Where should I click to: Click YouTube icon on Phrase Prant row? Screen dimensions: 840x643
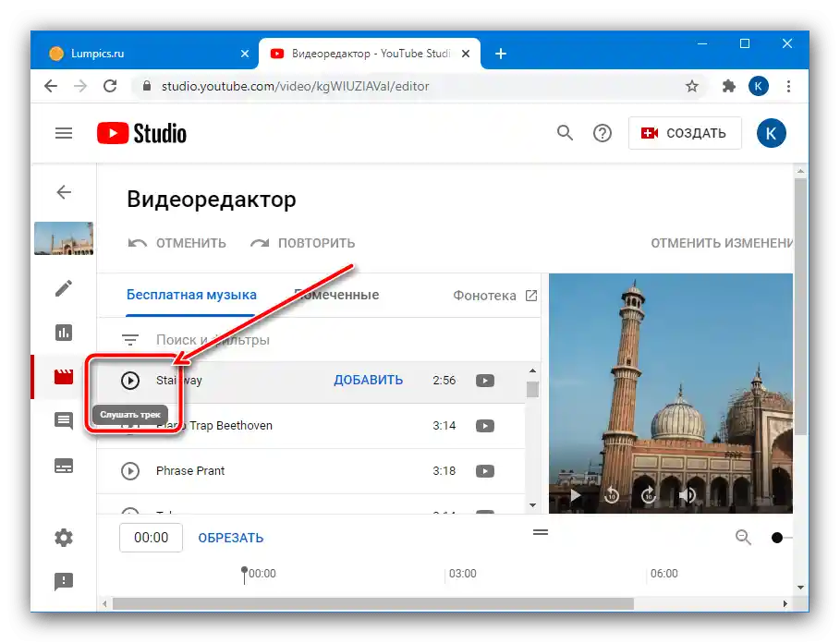(485, 471)
